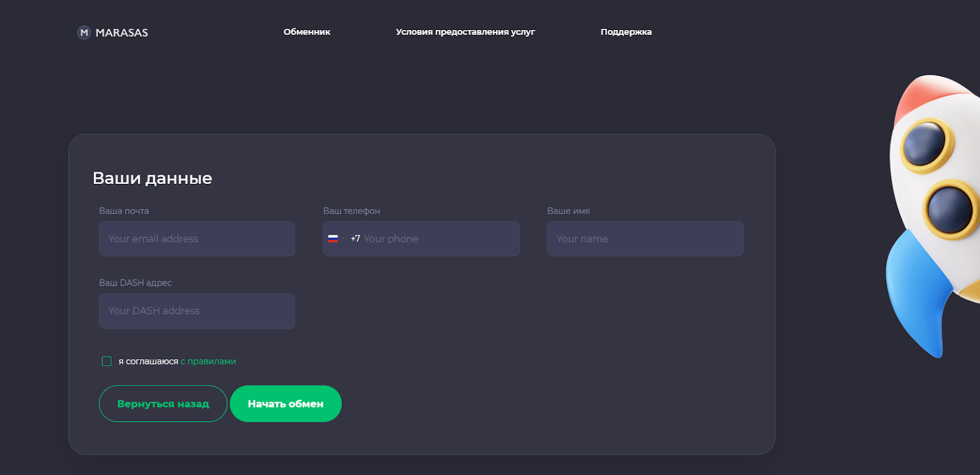Click the Ваш телефон label

click(x=352, y=210)
